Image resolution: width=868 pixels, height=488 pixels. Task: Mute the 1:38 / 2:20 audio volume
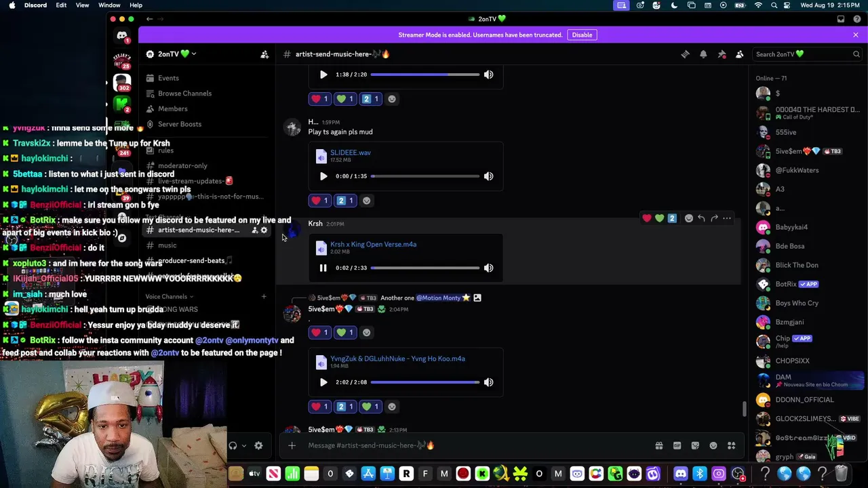coord(488,75)
